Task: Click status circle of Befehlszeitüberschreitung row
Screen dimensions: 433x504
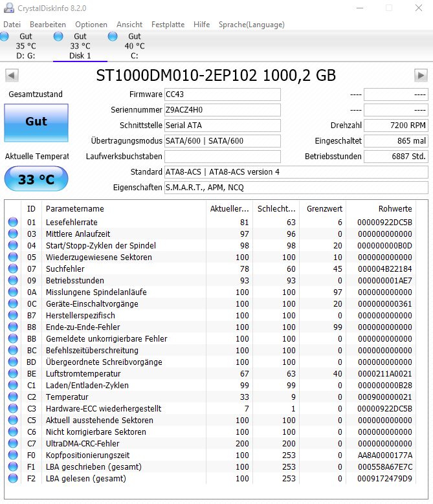Action: pyautogui.click(x=13, y=351)
